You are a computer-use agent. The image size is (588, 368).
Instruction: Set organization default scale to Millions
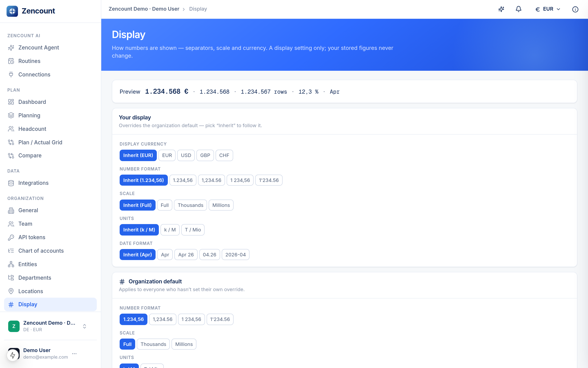point(184,344)
